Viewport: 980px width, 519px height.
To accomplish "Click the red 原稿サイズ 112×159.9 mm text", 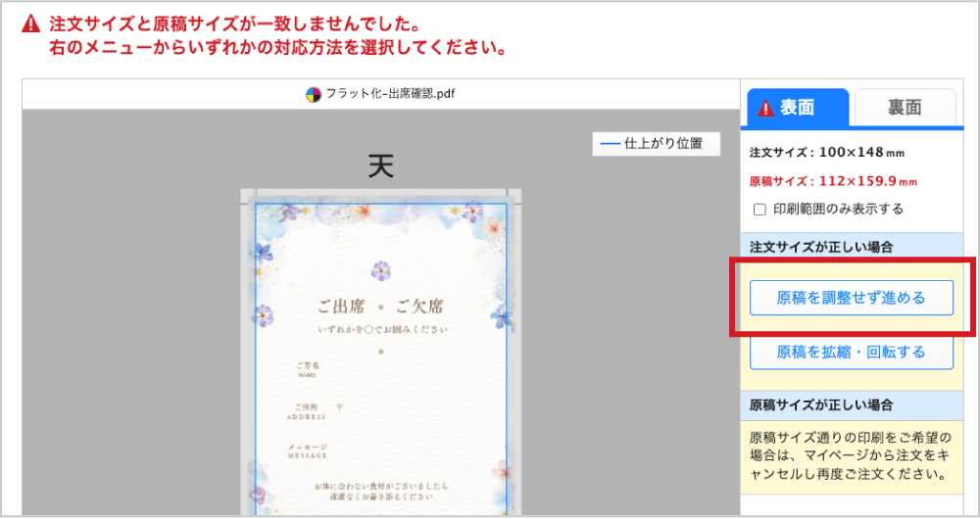I will click(833, 182).
